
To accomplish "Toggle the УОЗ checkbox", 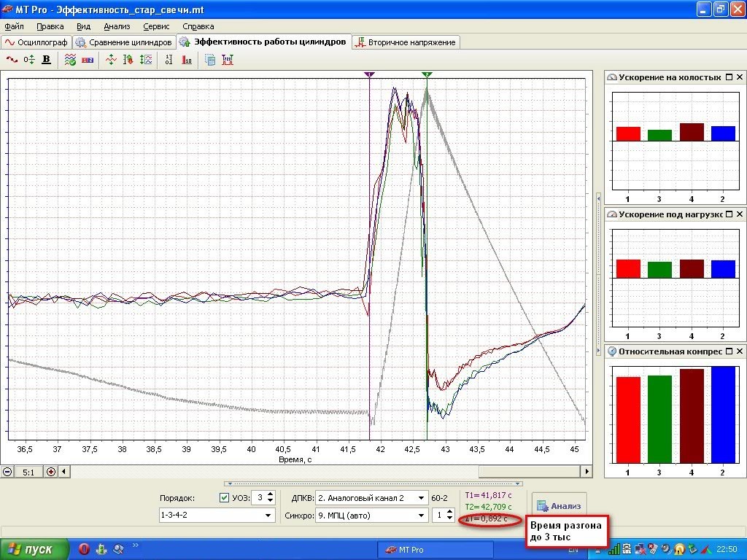I will (224, 498).
